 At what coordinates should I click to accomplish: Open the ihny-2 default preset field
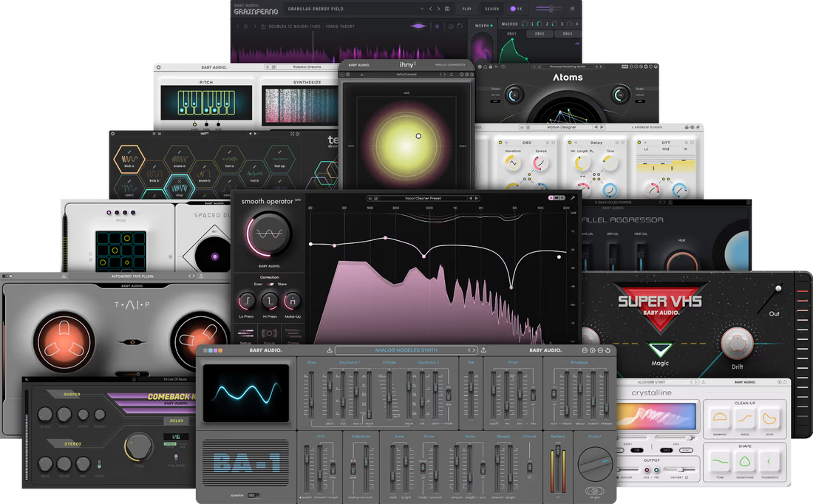pos(406,74)
